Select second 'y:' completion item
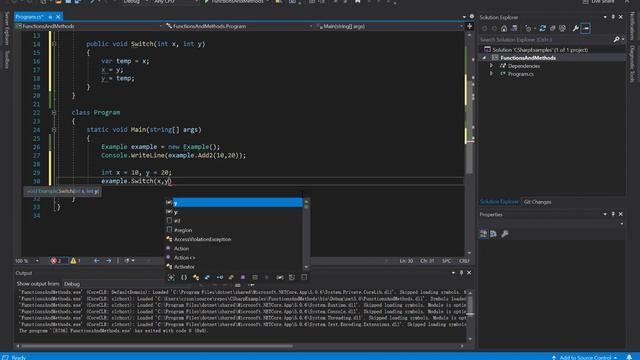 234,212
